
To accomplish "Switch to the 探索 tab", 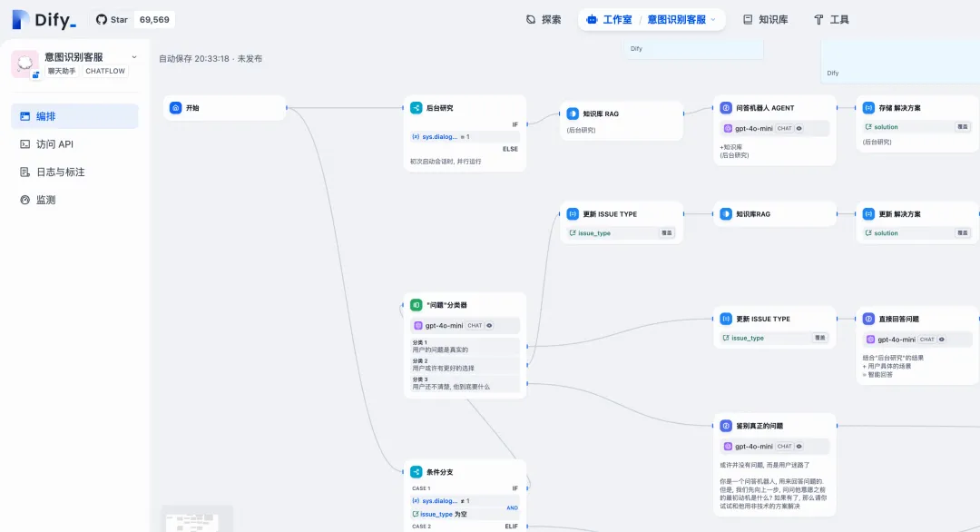I will pos(543,18).
